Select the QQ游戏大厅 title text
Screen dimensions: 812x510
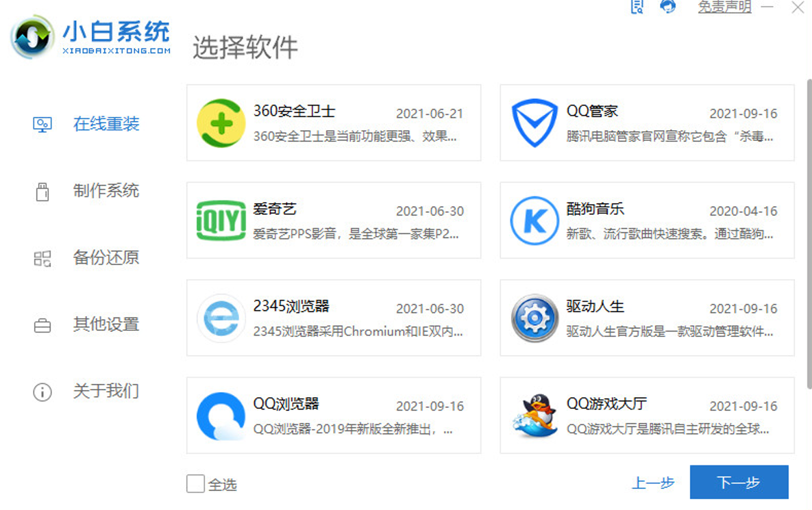(606, 403)
